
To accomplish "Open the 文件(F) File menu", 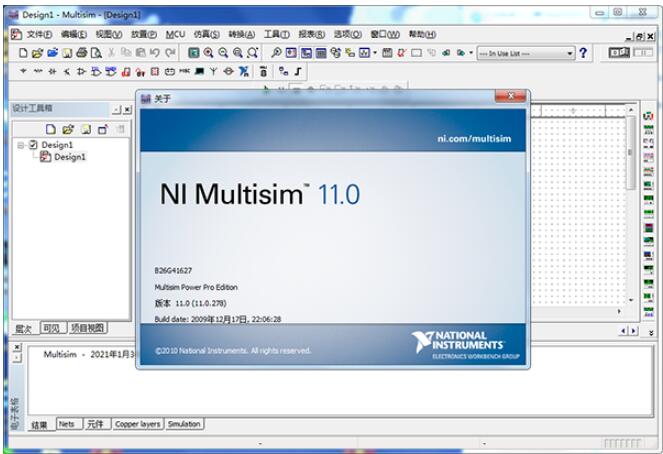I will [x=39, y=35].
